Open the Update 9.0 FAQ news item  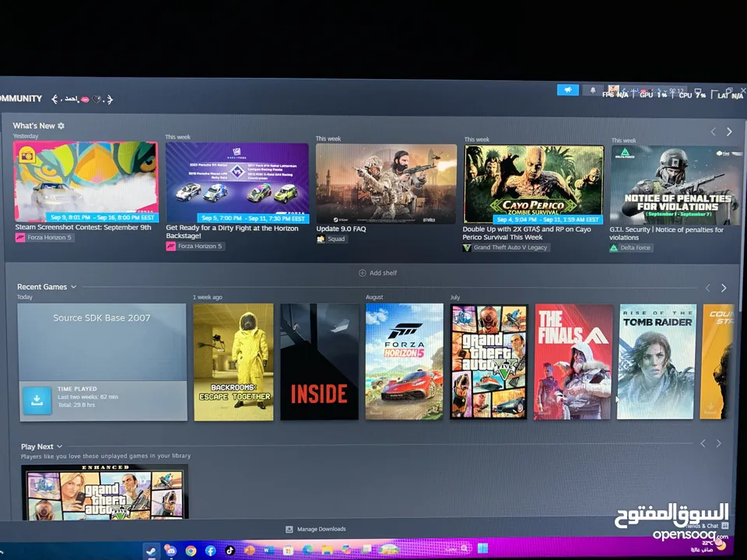click(x=341, y=229)
